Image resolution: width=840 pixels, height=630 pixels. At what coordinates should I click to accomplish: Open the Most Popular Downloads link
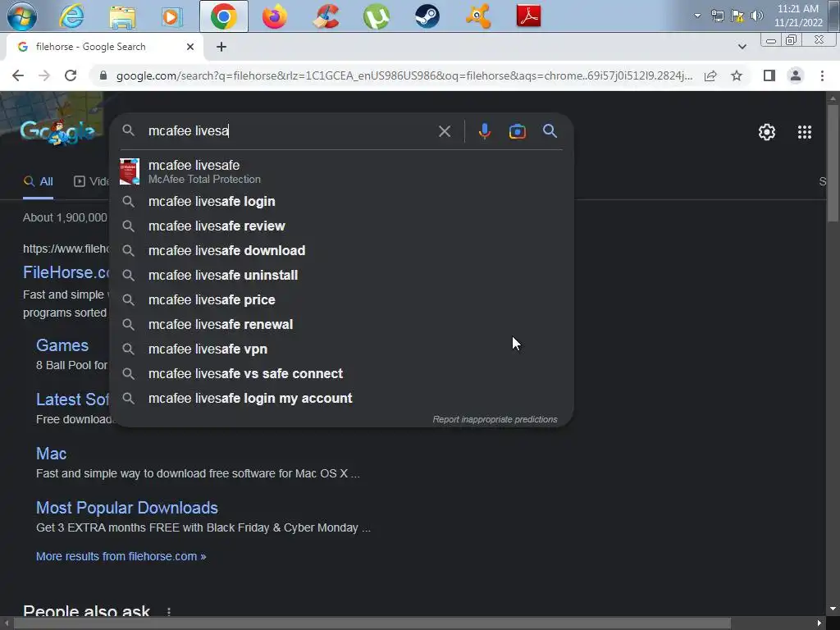click(x=127, y=508)
